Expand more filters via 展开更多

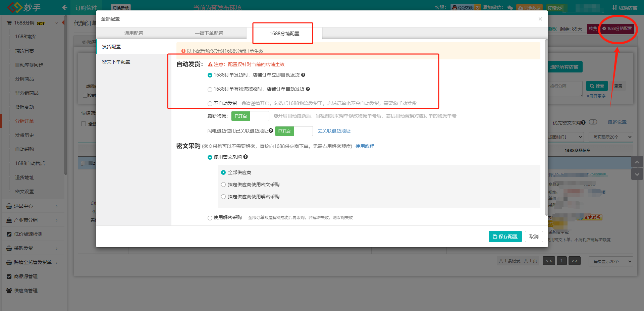tap(596, 96)
